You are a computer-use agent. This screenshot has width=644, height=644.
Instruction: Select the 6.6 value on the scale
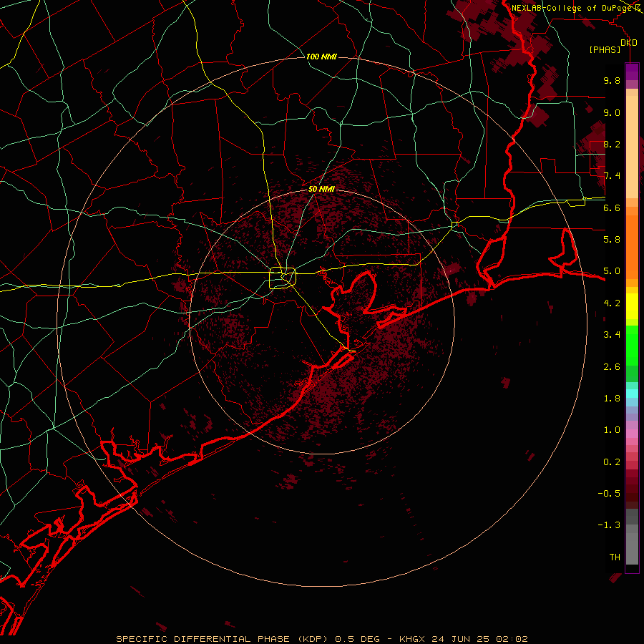click(612, 208)
